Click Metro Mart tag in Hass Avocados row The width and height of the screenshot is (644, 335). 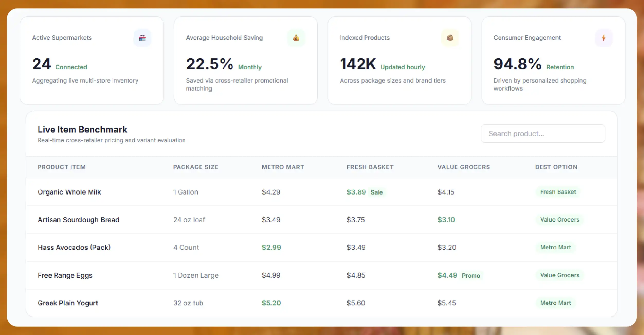click(x=555, y=247)
